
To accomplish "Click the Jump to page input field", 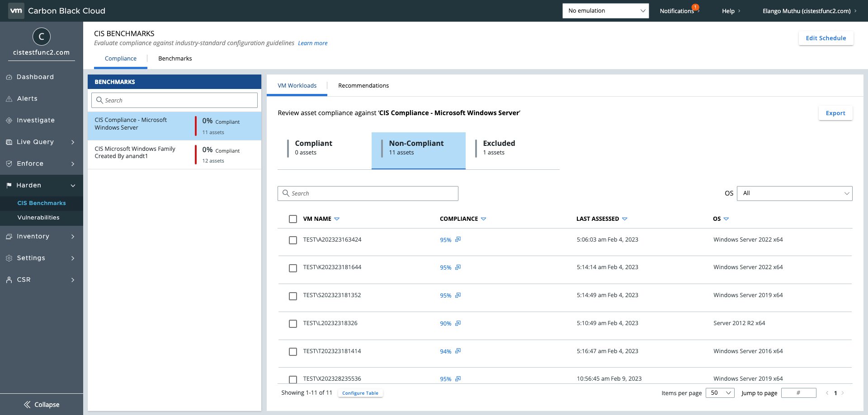I will coord(798,393).
